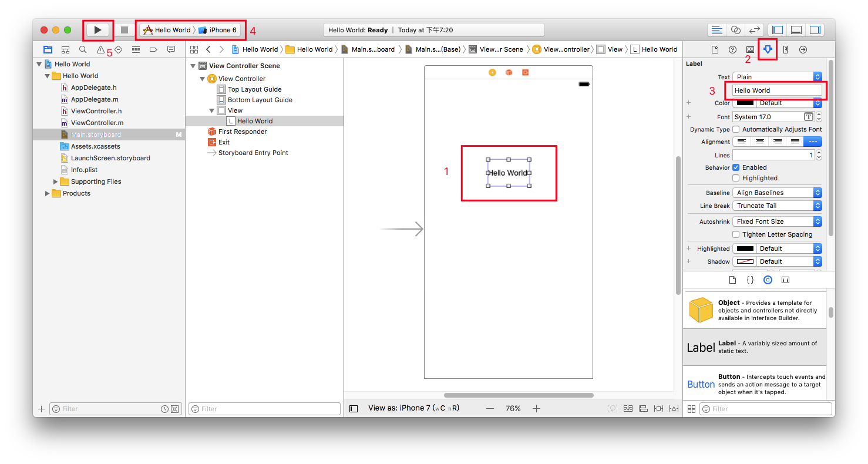Open the Hello World scheme selector

tap(167, 30)
